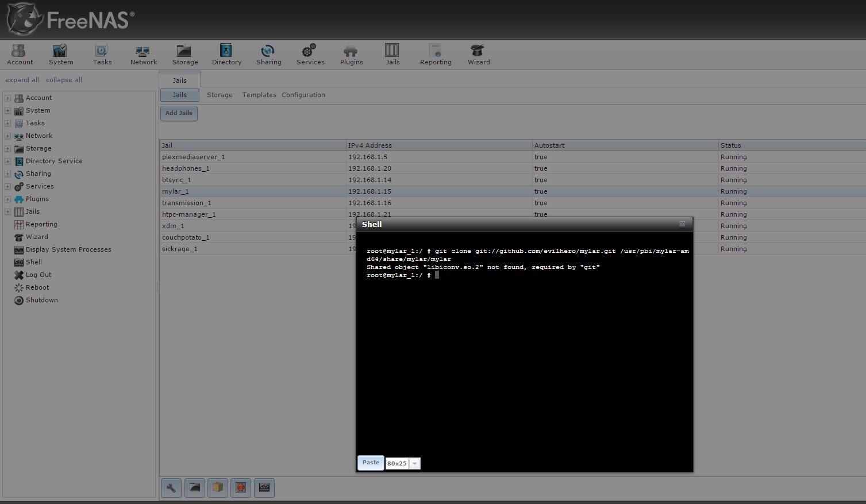Image resolution: width=866 pixels, height=504 pixels.
Task: Launch the Wizard from toolbar
Action: tap(478, 55)
